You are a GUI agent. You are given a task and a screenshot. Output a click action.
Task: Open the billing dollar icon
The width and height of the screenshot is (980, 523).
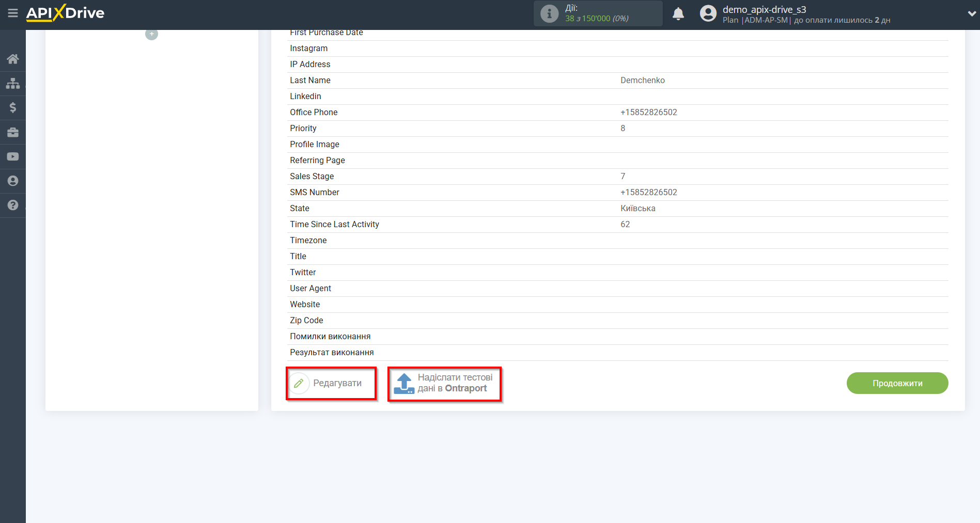pyautogui.click(x=13, y=107)
